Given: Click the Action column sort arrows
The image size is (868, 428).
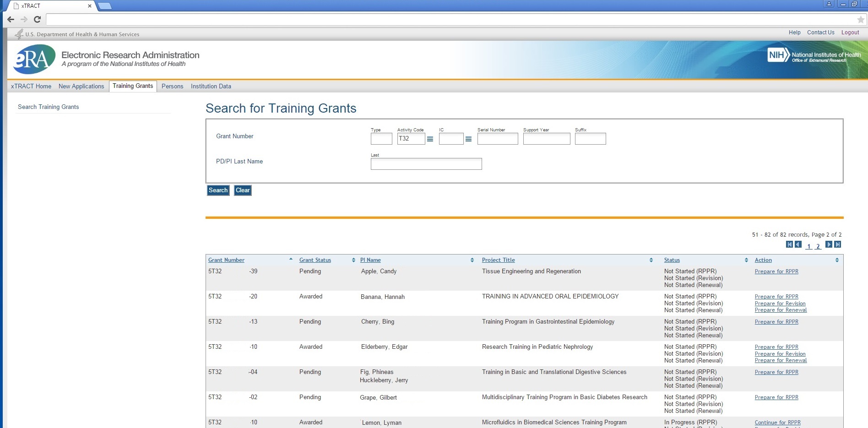Looking at the screenshot, I should [x=837, y=260].
